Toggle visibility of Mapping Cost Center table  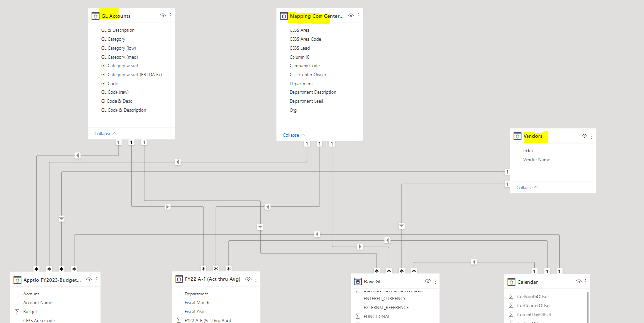tap(351, 16)
